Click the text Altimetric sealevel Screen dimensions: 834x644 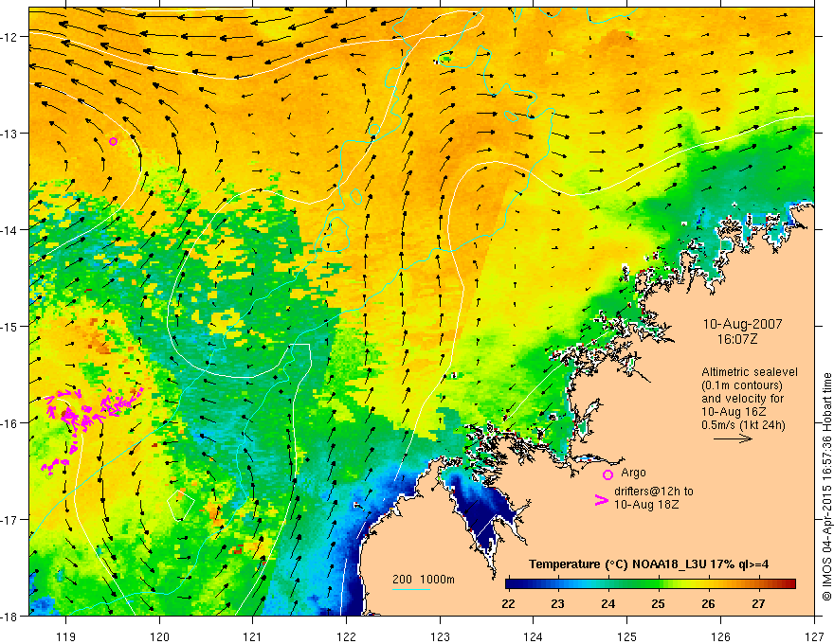point(750,372)
